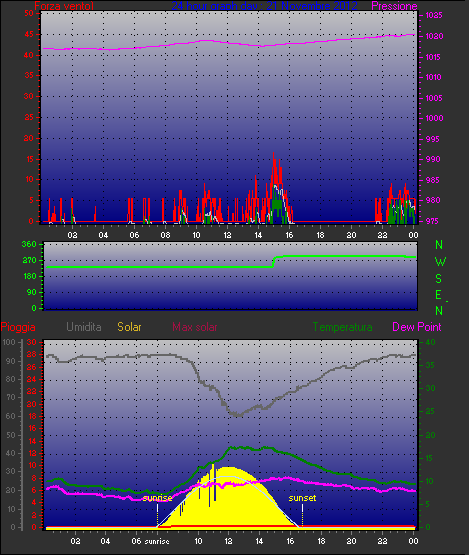This screenshot has width=469, height=555.
Task: Click the sunrise marker in solar chart
Action: [x=157, y=498]
